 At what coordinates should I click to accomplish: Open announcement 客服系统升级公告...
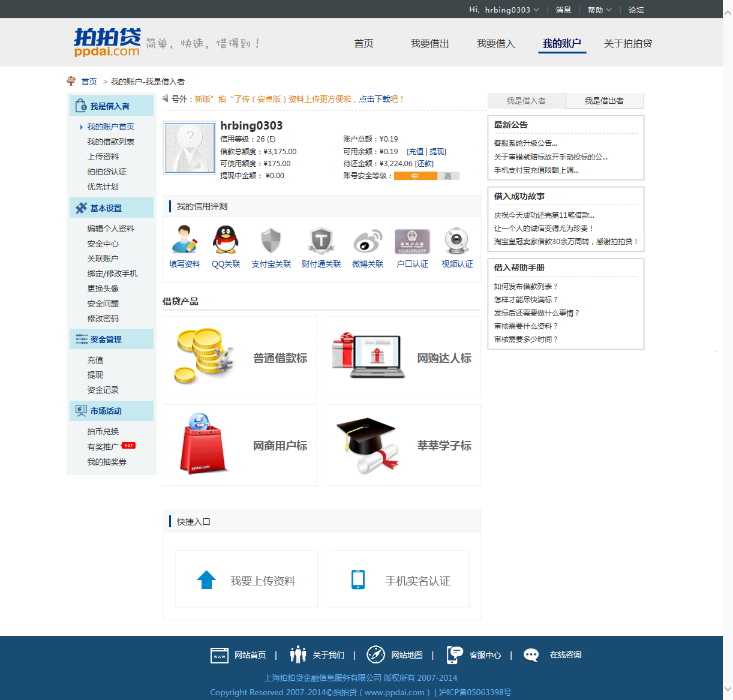(x=525, y=143)
